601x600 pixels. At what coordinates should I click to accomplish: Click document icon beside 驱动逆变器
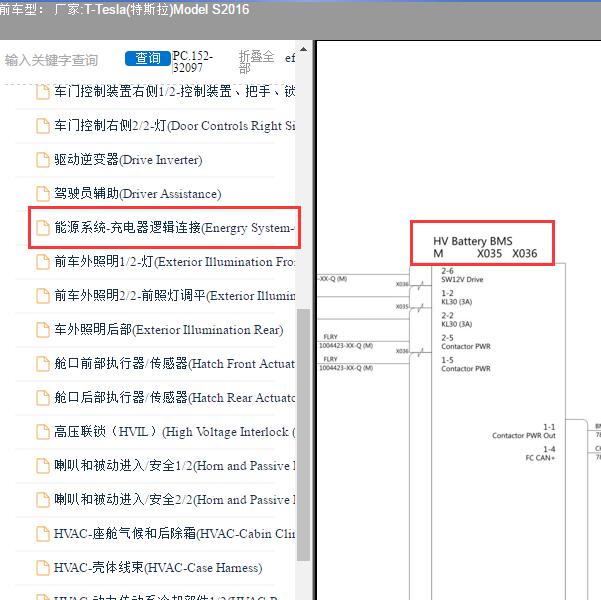43,160
